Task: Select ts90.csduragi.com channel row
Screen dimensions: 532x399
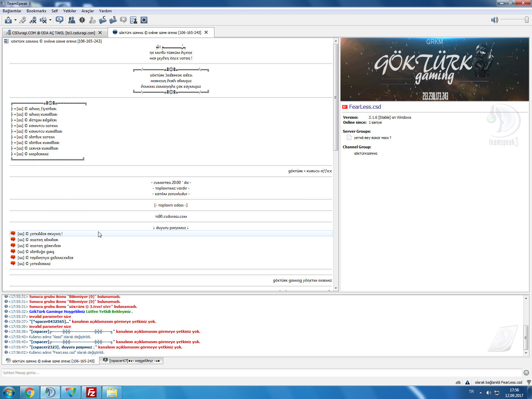Action: tap(171, 216)
